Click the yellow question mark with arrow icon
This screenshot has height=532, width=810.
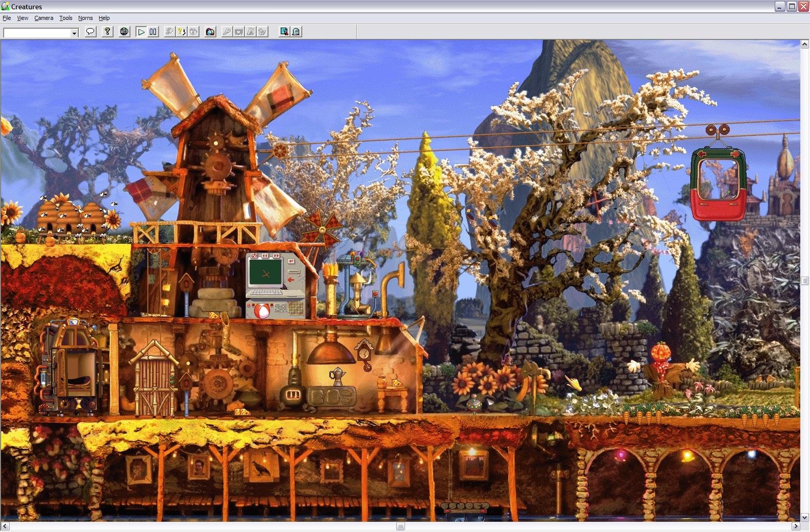click(x=182, y=32)
